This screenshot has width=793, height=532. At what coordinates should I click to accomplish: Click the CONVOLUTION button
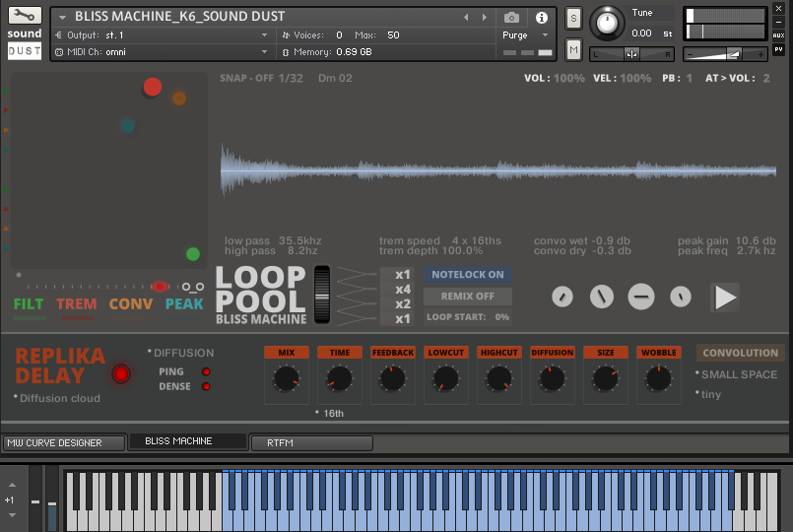[x=741, y=353]
